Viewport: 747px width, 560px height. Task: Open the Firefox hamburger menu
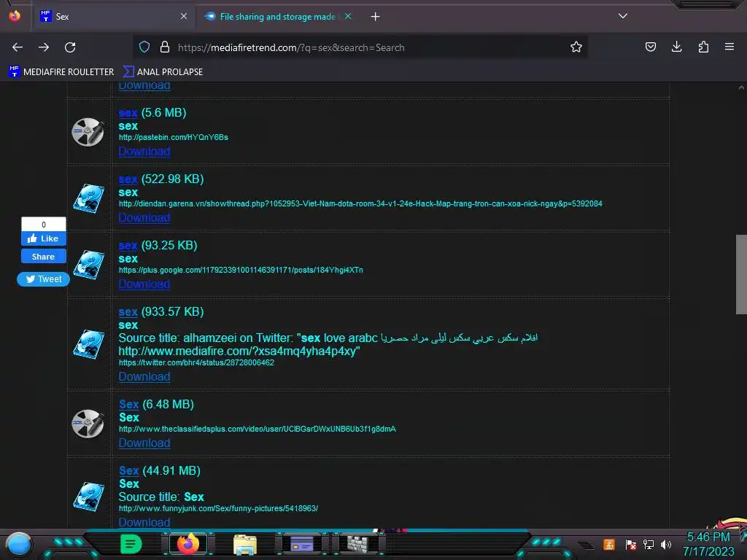coord(729,47)
